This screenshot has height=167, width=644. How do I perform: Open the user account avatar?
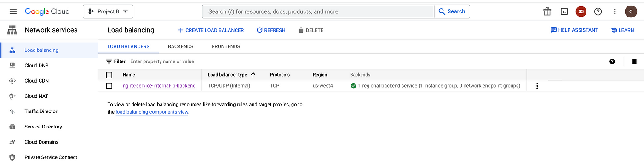pos(630,11)
